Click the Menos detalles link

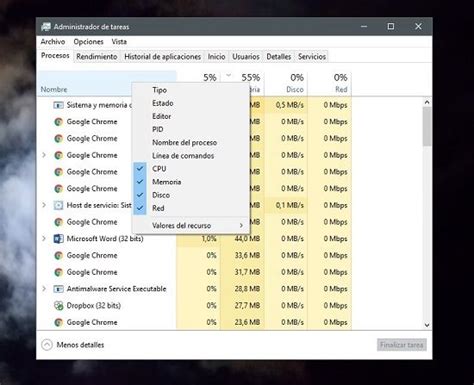[x=80, y=345]
